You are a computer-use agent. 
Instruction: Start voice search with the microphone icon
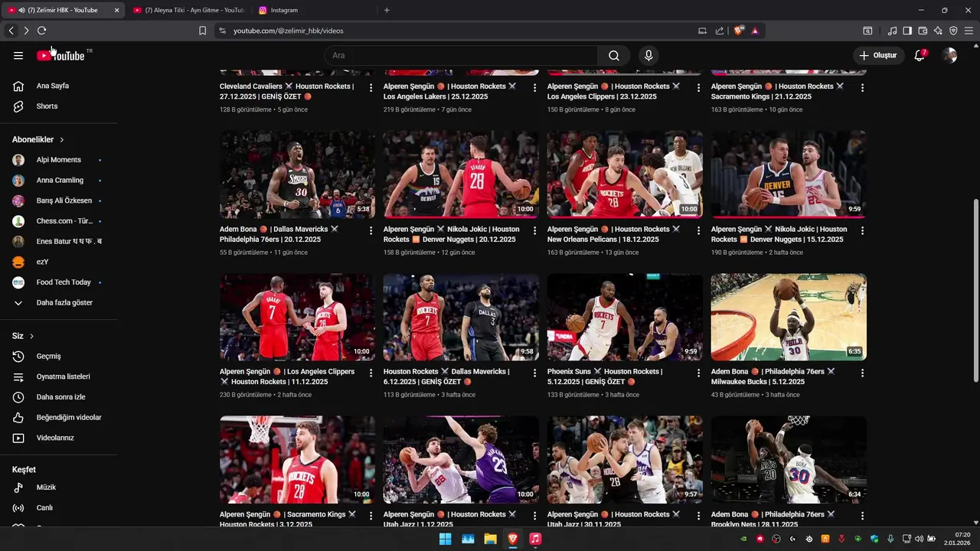(x=648, y=55)
